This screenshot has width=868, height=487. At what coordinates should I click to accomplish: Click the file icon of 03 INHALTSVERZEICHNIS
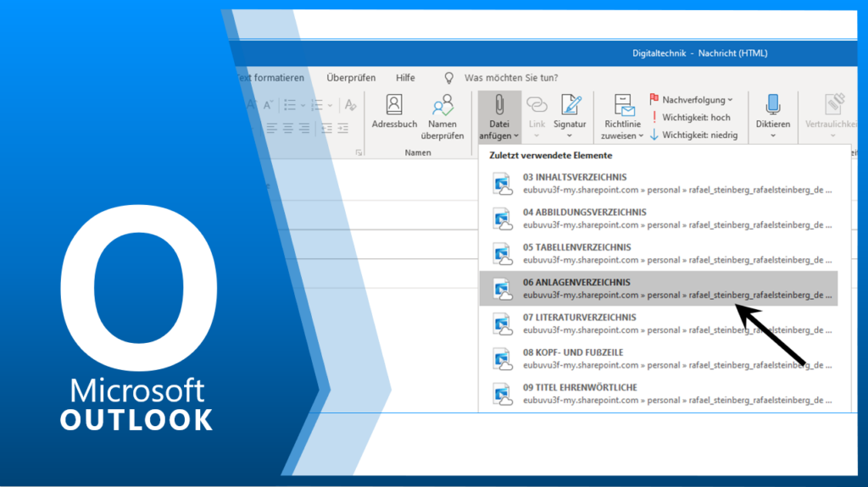[x=503, y=184]
